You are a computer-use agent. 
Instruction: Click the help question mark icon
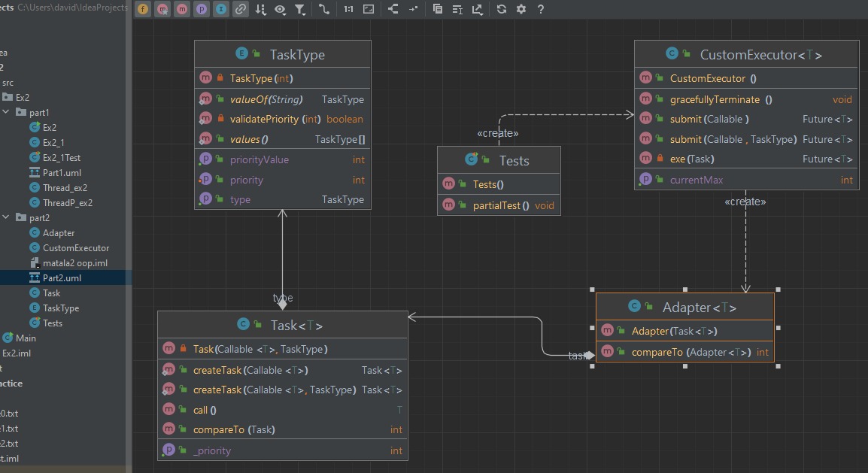[x=540, y=10]
